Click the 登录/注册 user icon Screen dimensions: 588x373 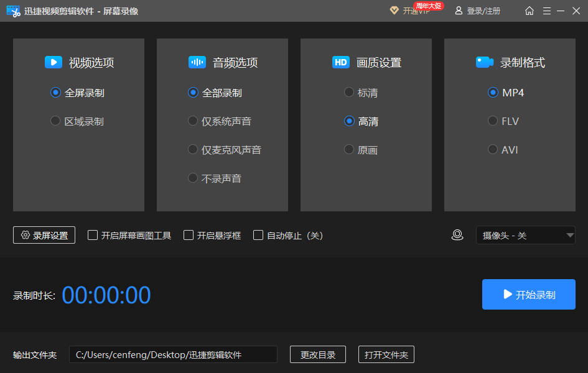[459, 11]
